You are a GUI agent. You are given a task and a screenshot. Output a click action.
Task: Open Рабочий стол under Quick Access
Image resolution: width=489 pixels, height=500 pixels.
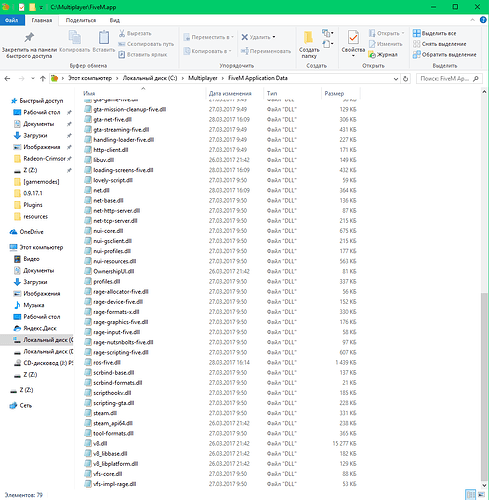pyautogui.click(x=42, y=112)
